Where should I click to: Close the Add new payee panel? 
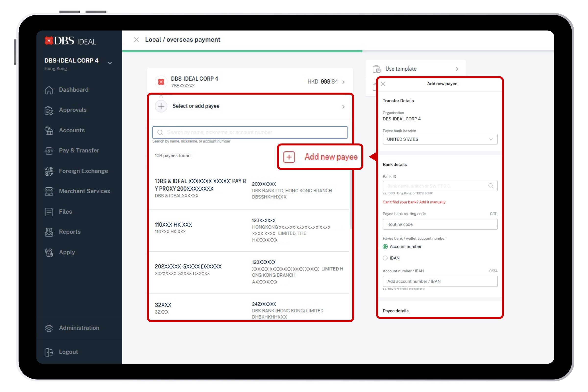pos(383,84)
